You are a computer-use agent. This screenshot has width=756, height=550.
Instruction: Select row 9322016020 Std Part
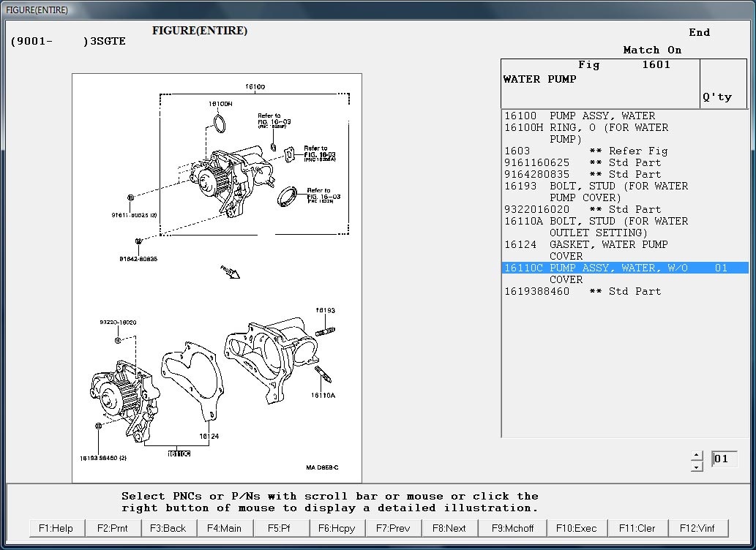[625, 209]
